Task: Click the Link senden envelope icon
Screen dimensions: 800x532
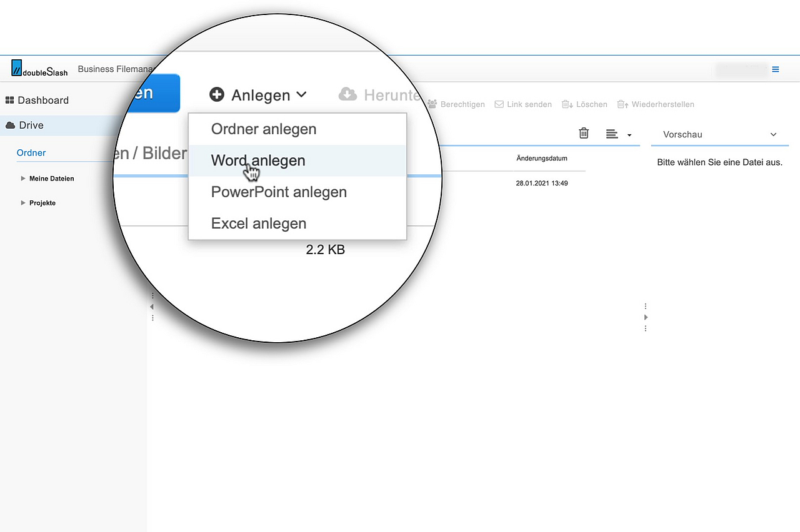Action: [x=499, y=104]
